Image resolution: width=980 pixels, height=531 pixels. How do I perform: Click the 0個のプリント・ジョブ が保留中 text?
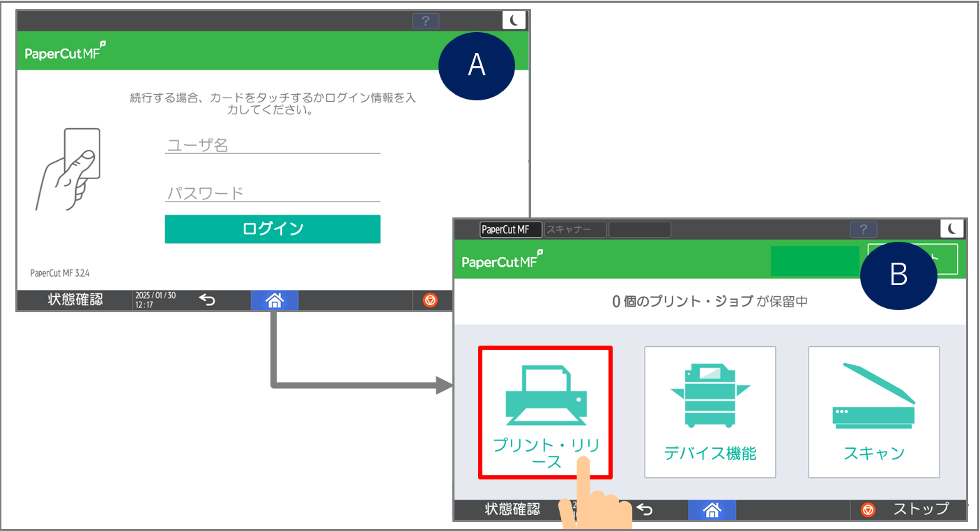point(710,302)
